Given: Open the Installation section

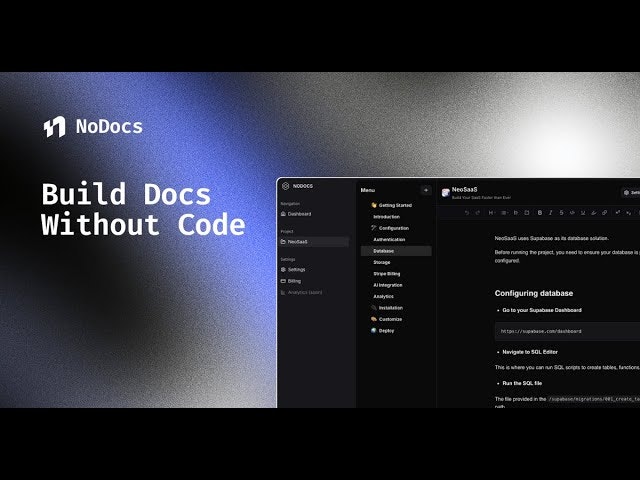Looking at the screenshot, I should (387, 308).
